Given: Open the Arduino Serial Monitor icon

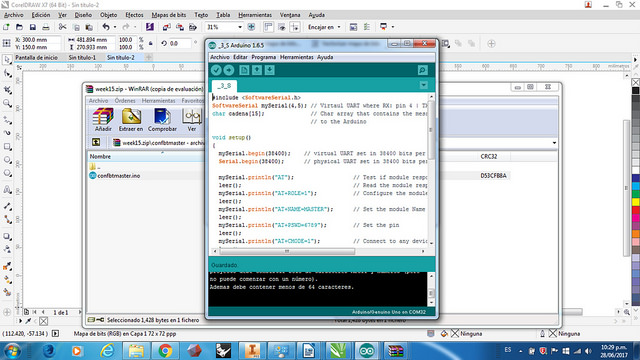Looking at the screenshot, I should click(x=422, y=70).
